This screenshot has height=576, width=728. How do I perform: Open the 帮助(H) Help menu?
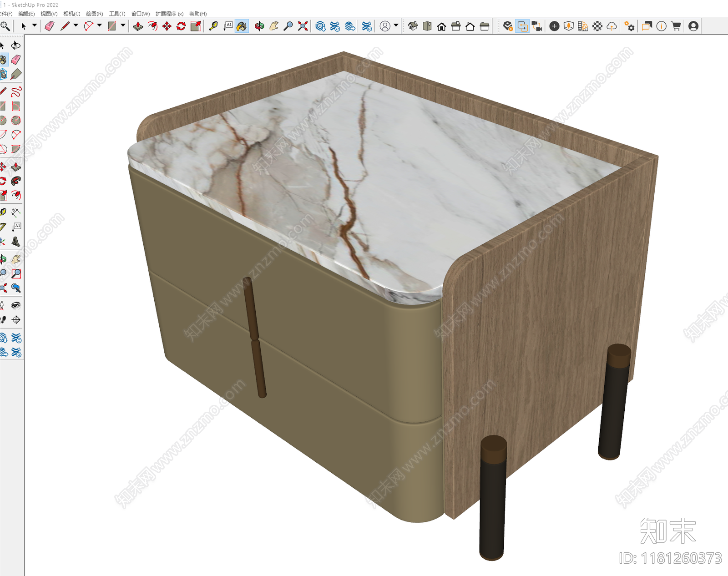click(198, 14)
